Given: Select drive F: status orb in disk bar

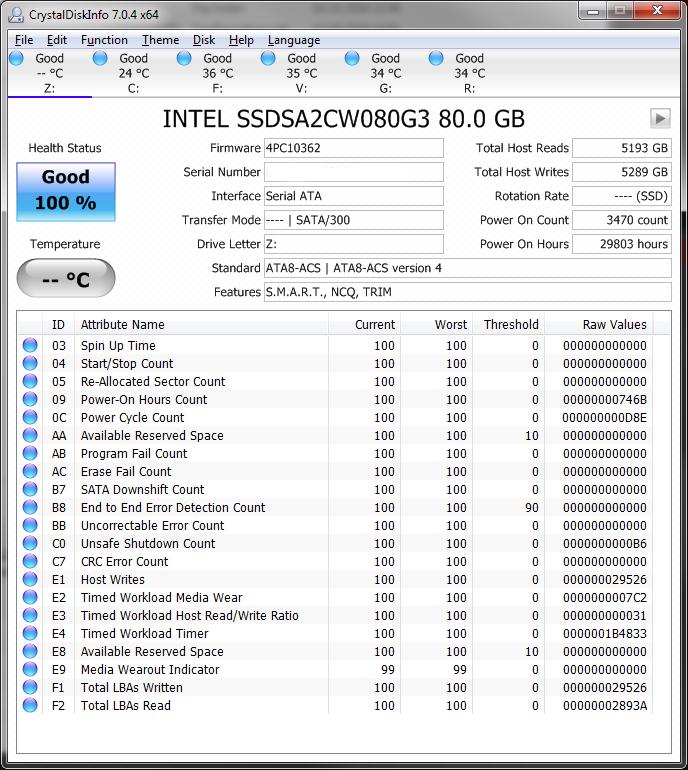Looking at the screenshot, I should pyautogui.click(x=184, y=59).
